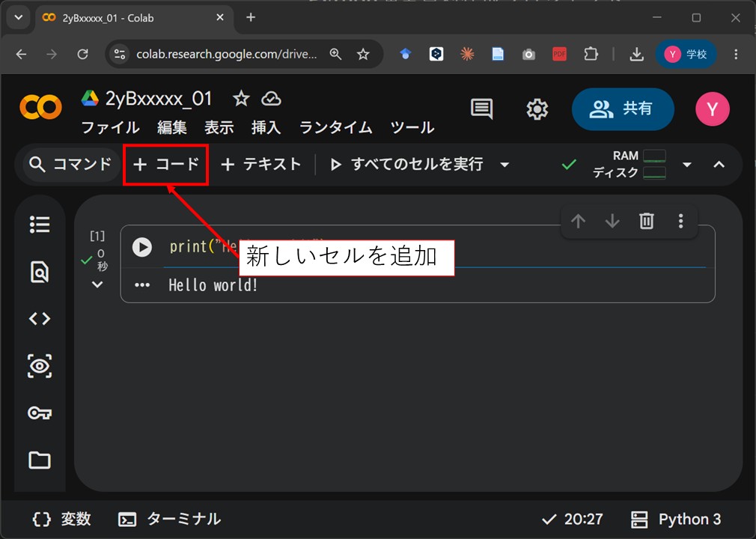Open the 挿入 menu
Screen dimensions: 756x539
pyautogui.click(x=266, y=127)
